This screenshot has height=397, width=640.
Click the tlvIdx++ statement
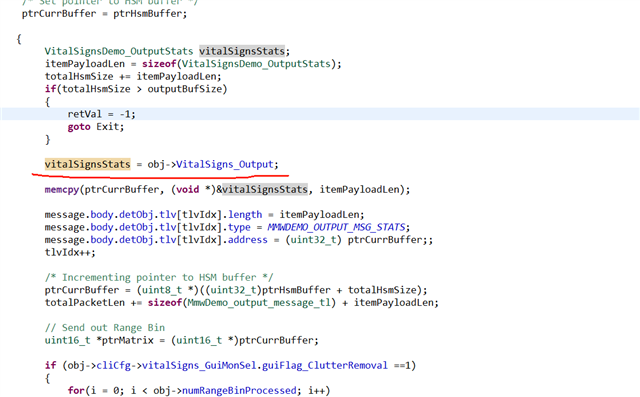point(70,252)
